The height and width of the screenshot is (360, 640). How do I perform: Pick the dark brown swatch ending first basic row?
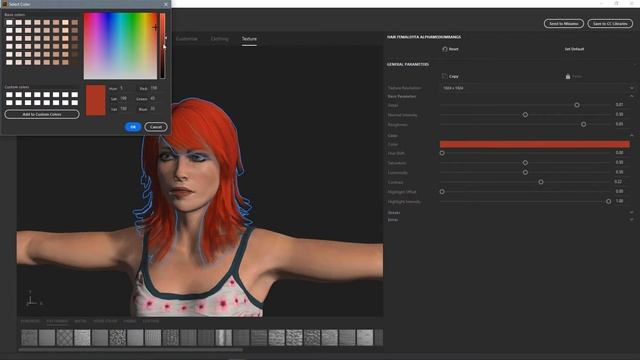[75, 22]
